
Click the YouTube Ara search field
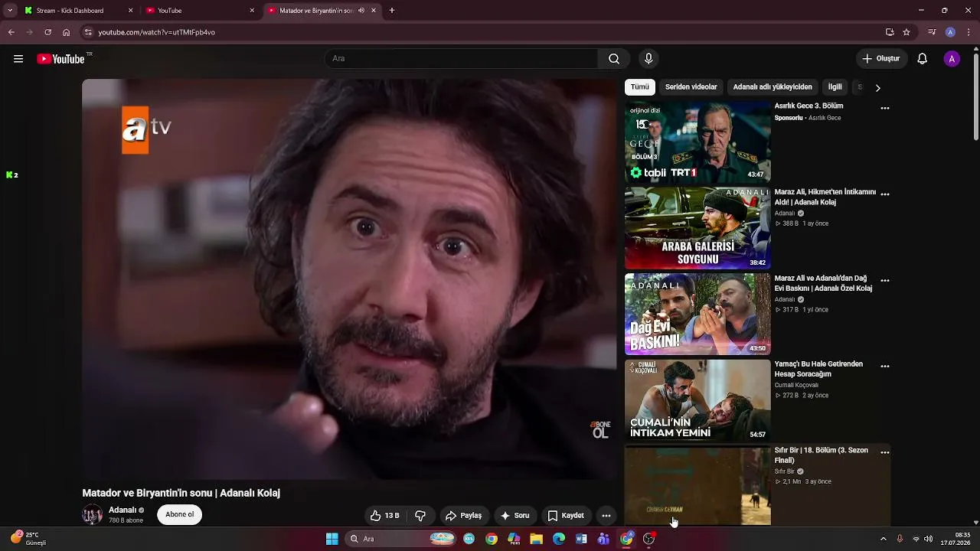click(x=462, y=59)
